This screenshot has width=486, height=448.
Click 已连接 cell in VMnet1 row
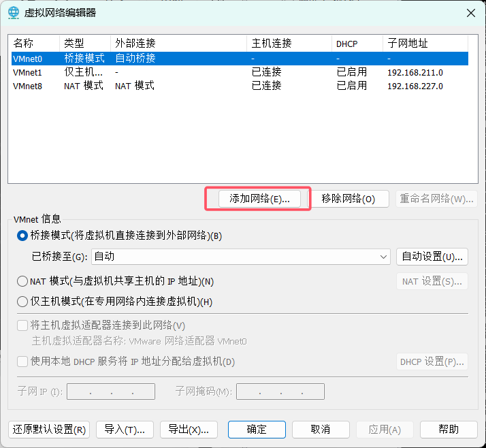(267, 72)
